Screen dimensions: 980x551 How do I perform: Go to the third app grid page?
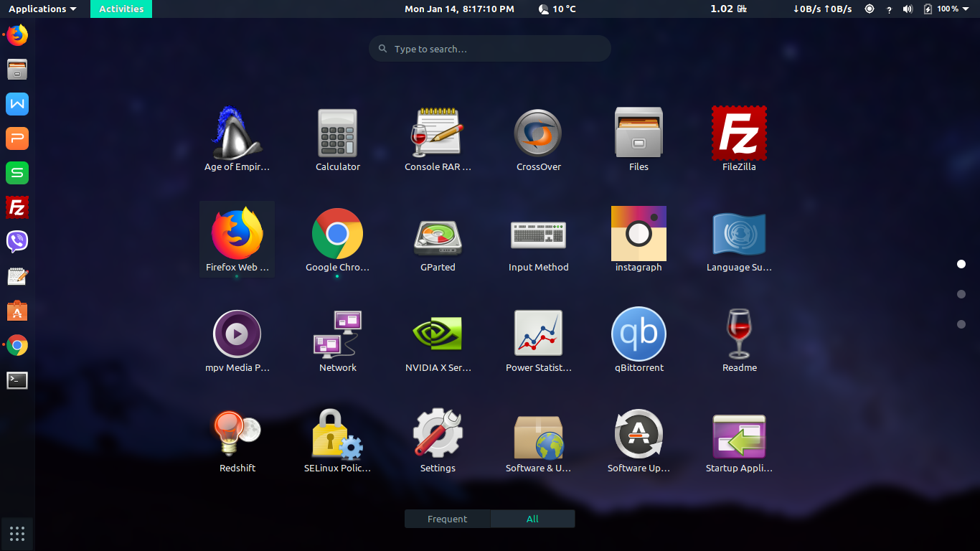tap(961, 324)
